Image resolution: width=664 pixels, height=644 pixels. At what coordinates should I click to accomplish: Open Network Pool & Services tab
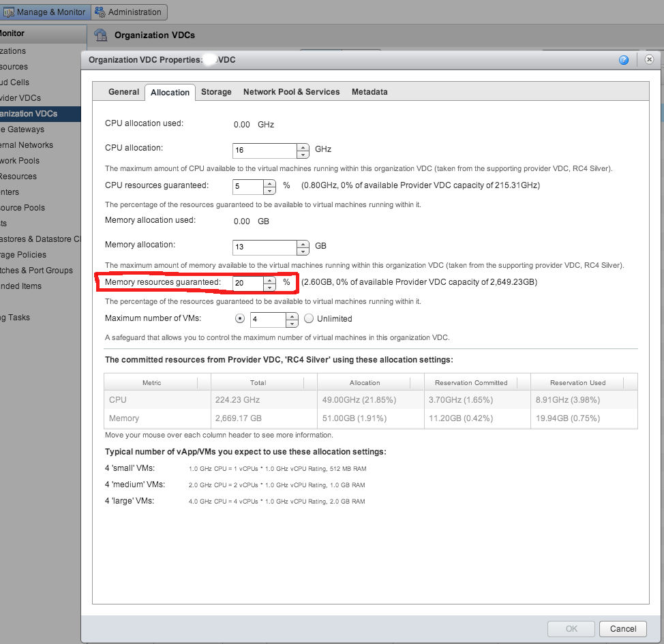(x=291, y=92)
